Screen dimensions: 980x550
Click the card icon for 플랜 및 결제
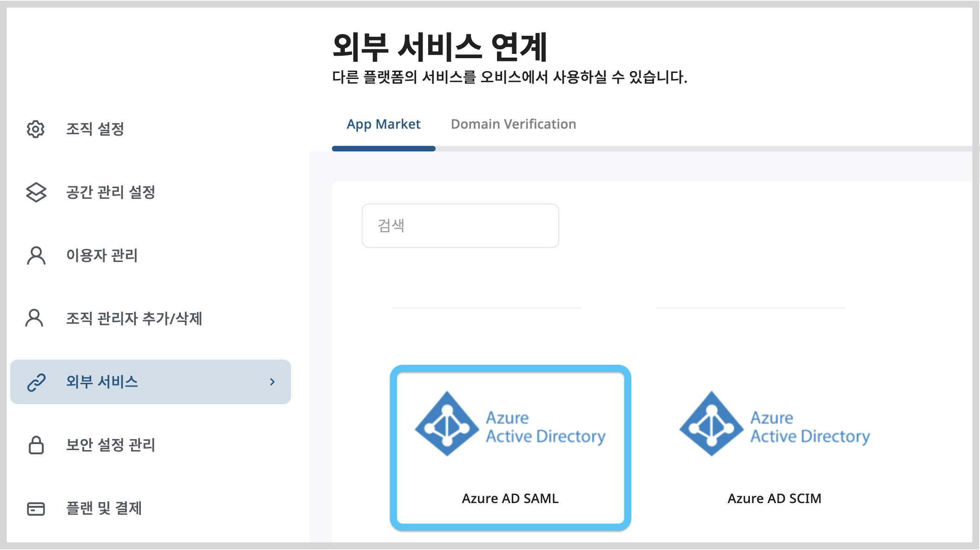36,509
